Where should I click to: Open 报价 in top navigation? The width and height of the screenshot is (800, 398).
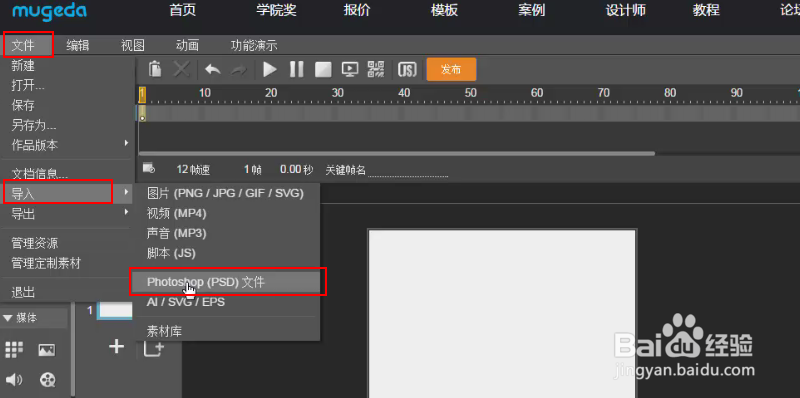[x=357, y=10]
